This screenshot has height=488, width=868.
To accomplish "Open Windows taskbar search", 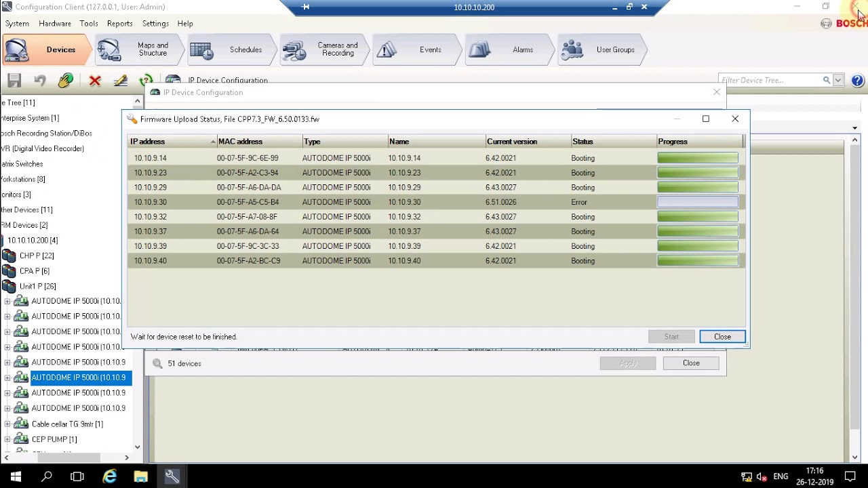I will coord(47,476).
